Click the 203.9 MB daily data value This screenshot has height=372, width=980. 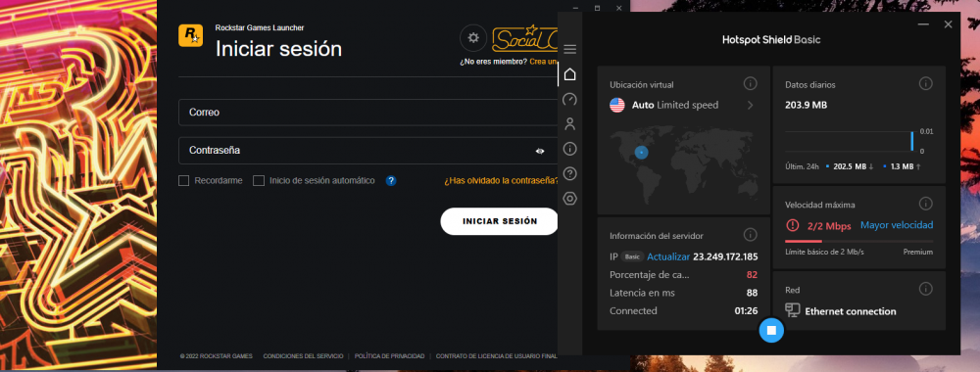pyautogui.click(x=807, y=106)
